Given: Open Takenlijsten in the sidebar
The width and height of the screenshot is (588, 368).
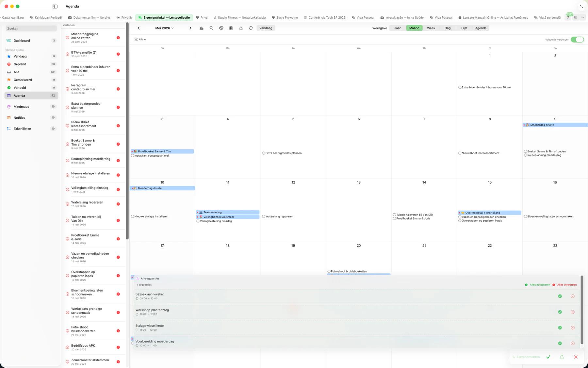Looking at the screenshot, I should point(31,129).
